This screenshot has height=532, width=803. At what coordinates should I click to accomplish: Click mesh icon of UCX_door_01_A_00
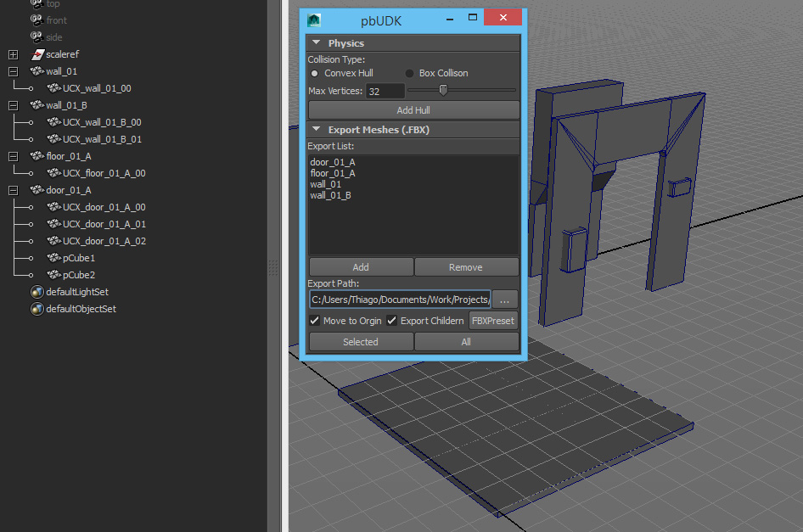(53, 207)
